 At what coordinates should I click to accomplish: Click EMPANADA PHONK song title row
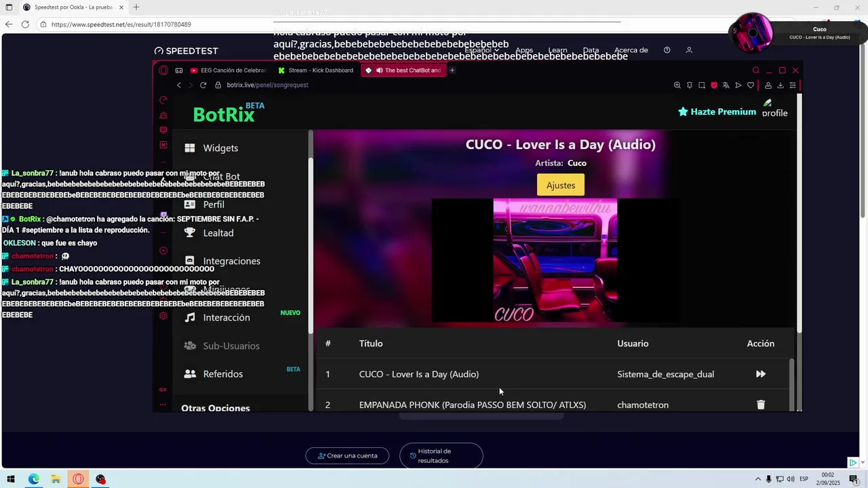click(x=473, y=405)
